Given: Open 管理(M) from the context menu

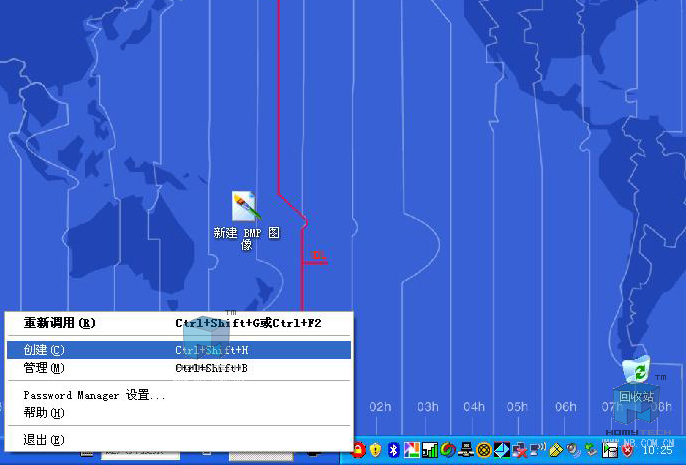Looking at the screenshot, I should click(44, 368).
